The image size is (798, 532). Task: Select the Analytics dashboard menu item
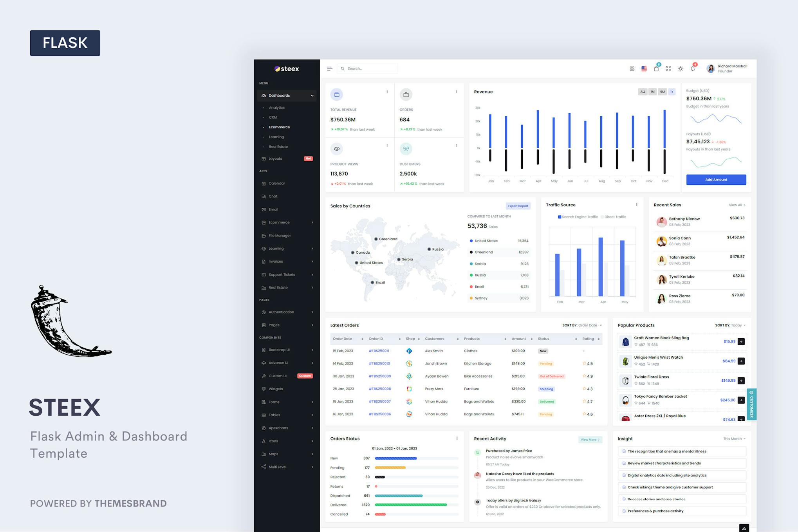276,108
